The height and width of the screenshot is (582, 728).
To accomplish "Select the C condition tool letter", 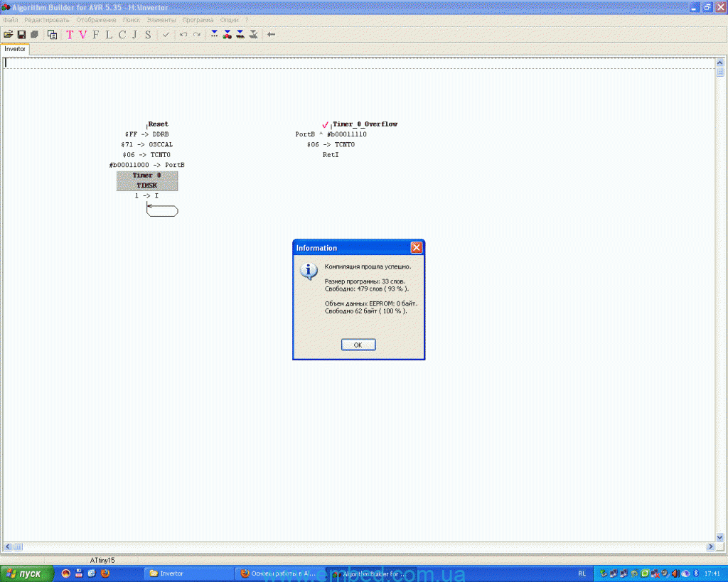I will 122,35.
